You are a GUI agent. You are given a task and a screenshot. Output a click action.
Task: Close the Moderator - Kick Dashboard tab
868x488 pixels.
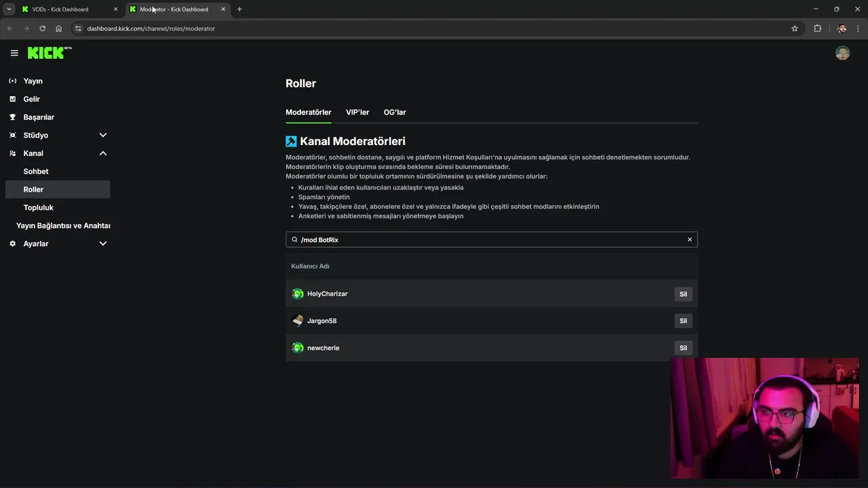coord(223,9)
